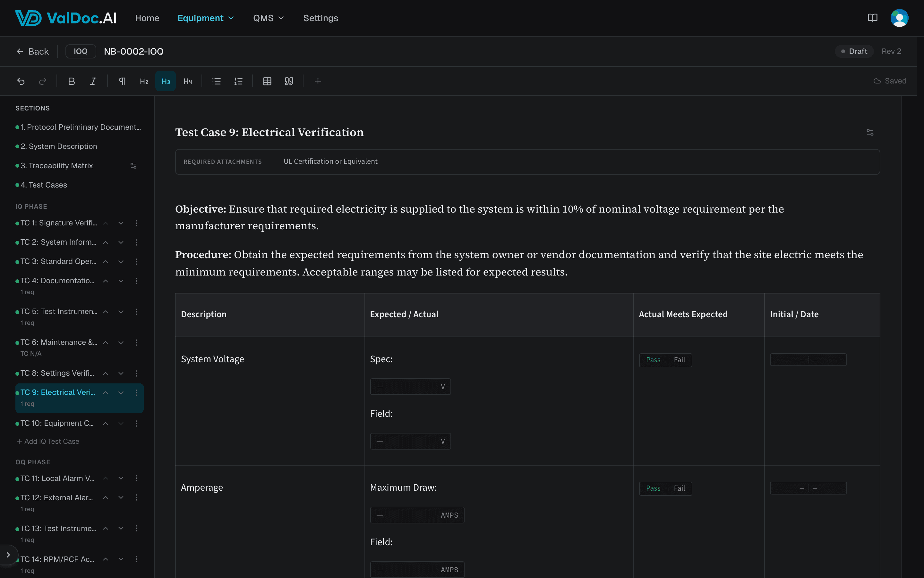Click the plus icon in editor toolbar
The image size is (924, 578).
click(318, 81)
